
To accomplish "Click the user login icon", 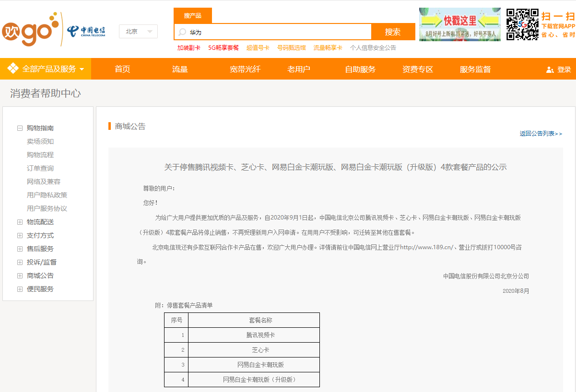I will click(x=550, y=69).
